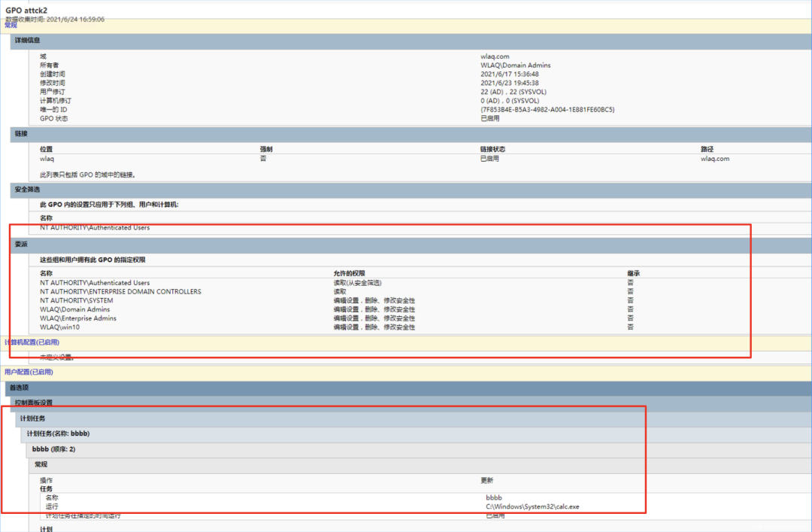Open the 计算机配置(已启用) section link
The height and width of the screenshot is (532, 812).
click(32, 342)
